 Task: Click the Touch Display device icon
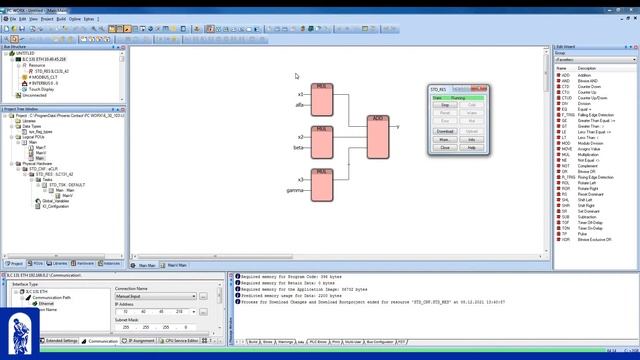coord(24,89)
